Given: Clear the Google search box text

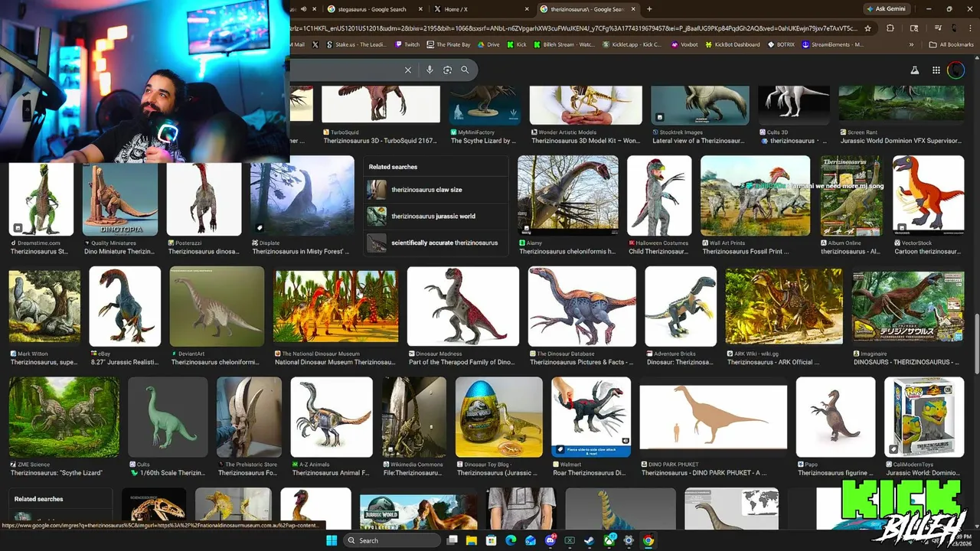Looking at the screenshot, I should point(408,70).
